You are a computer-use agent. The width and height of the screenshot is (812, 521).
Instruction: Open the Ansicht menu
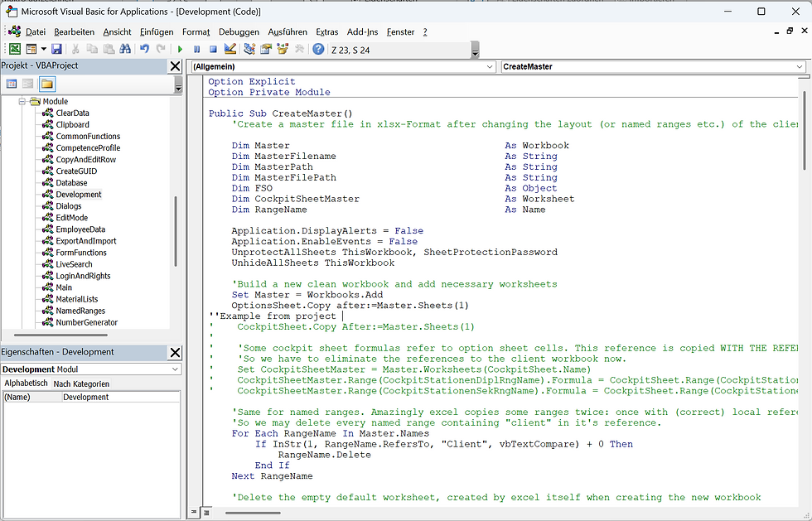(117, 32)
